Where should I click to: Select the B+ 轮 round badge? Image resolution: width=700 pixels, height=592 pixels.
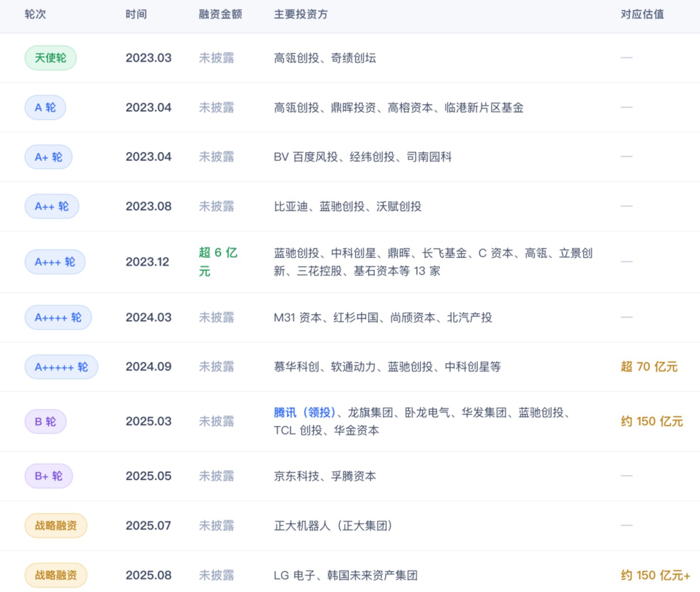(x=49, y=476)
